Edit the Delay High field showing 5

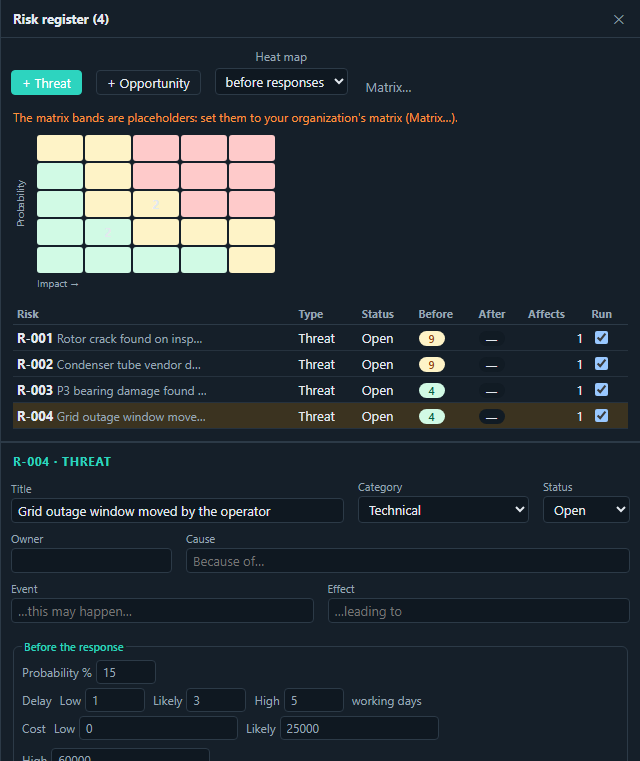point(314,700)
